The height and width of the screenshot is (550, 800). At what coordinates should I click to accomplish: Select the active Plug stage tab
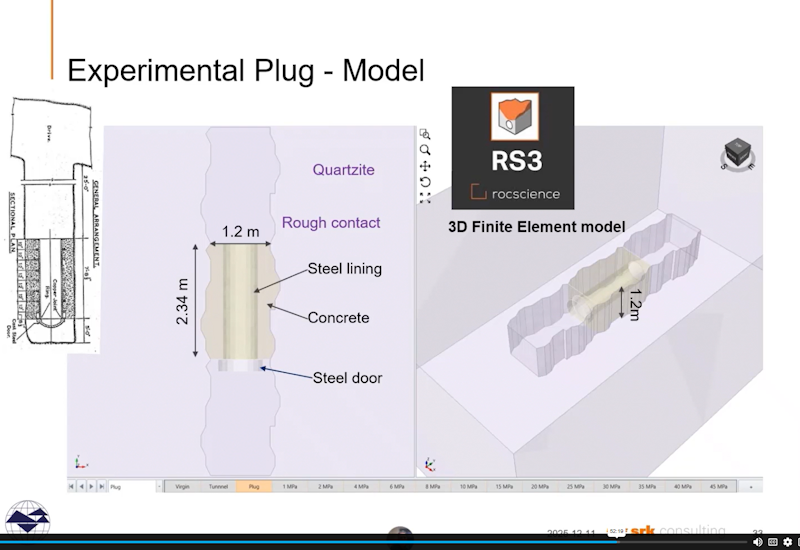(x=253, y=486)
